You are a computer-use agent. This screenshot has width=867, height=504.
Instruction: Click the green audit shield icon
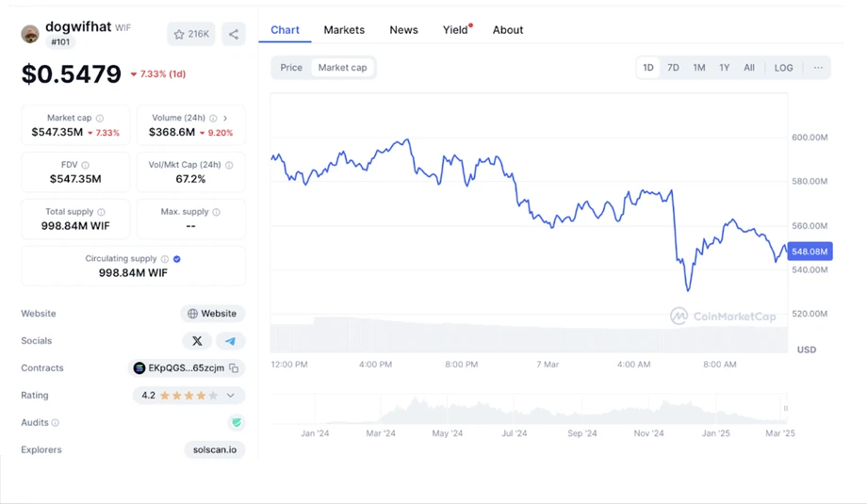point(236,423)
